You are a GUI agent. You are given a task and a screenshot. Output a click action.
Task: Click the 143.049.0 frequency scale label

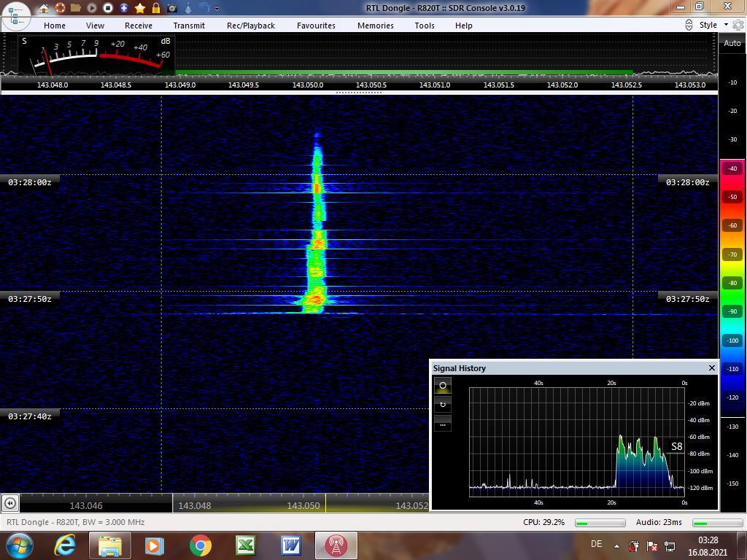point(180,85)
